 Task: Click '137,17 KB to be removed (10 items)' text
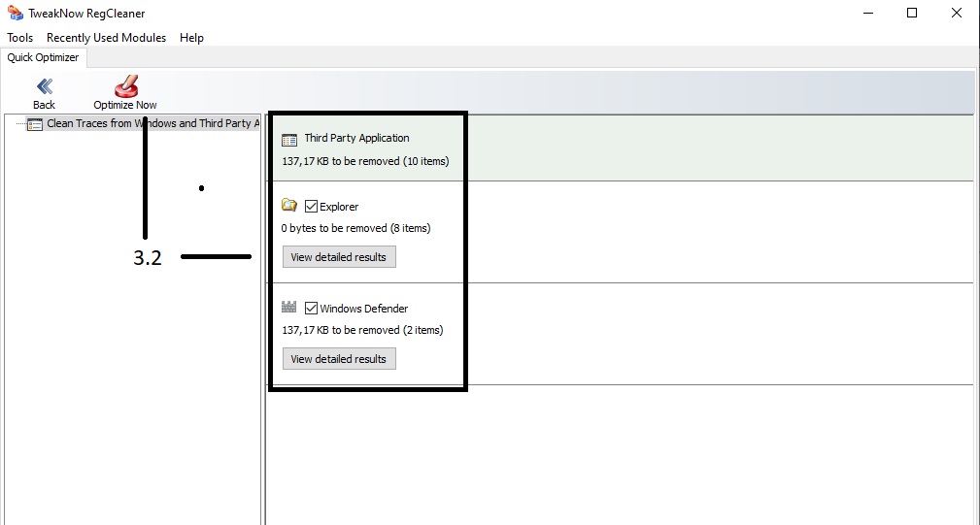[x=365, y=161]
